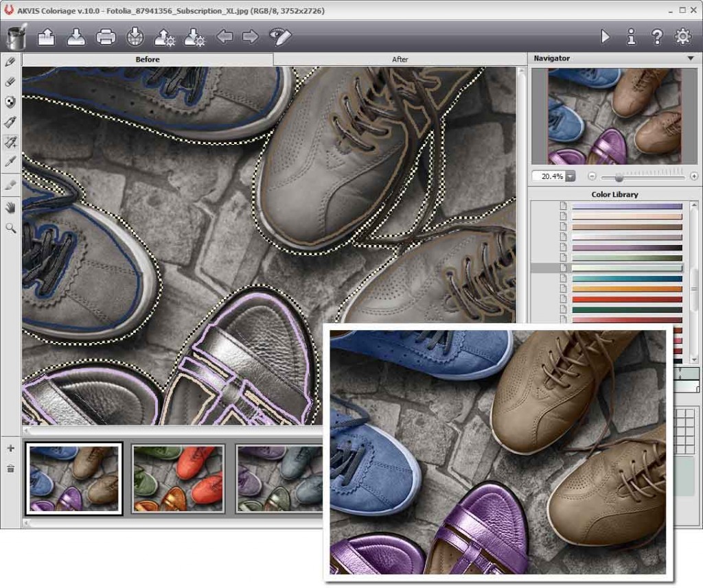Click the Run play button
The height and width of the screenshot is (588, 703).
(x=605, y=37)
